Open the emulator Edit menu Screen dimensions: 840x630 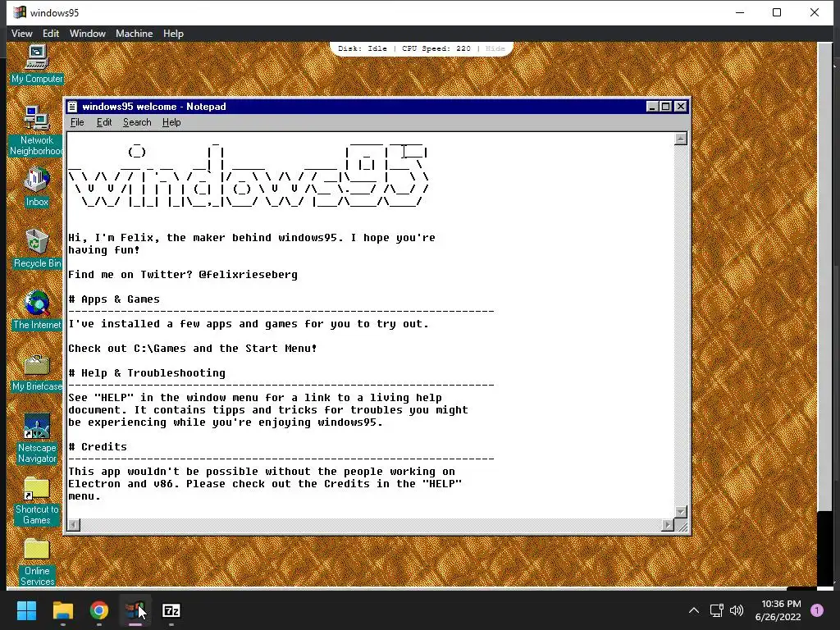(51, 33)
